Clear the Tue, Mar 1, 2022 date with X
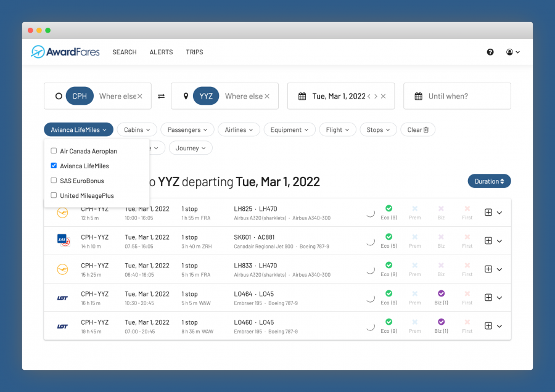Viewport: 555px width, 392px height. point(383,96)
